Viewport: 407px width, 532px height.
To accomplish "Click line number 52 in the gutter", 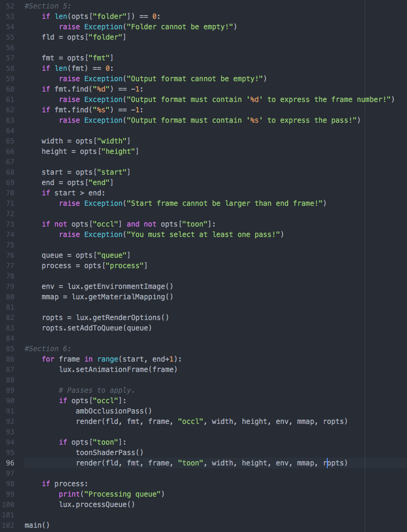I will click(10, 6).
